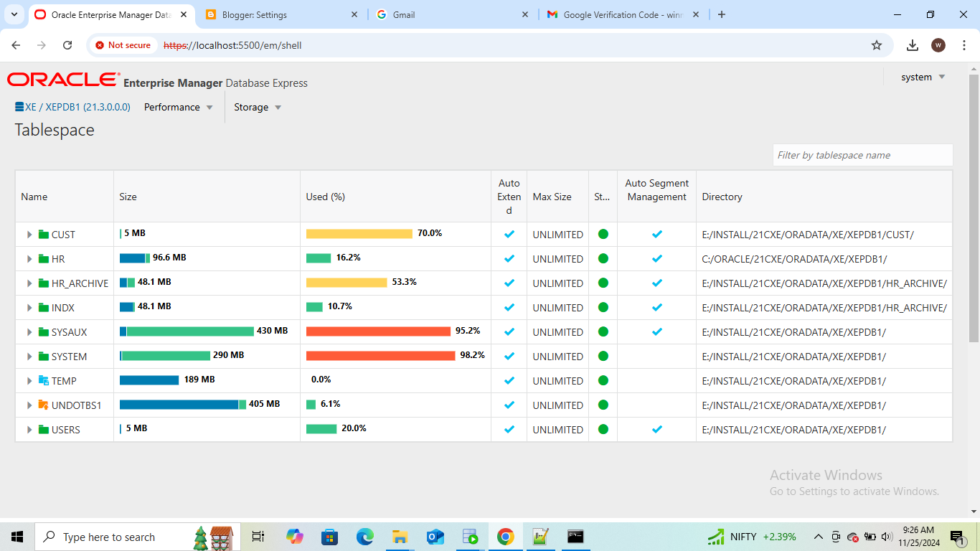The height and width of the screenshot is (551, 980).
Task: Click the CUST tablespace folder icon
Action: click(x=43, y=235)
